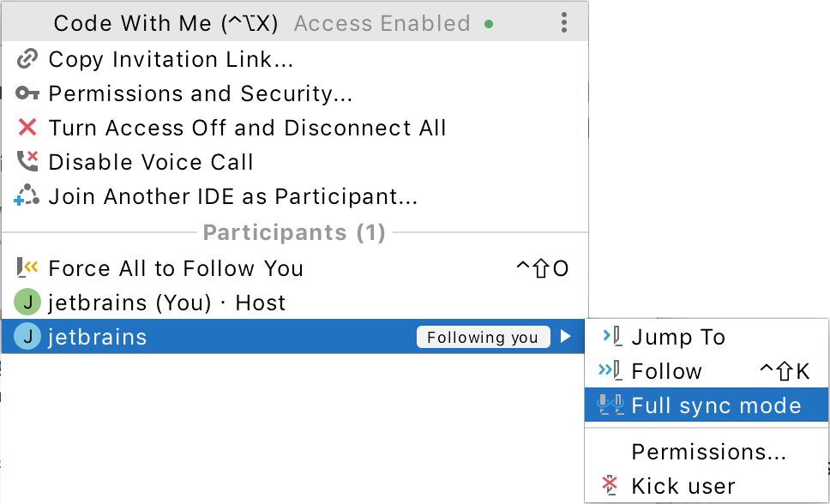Click the Following you badge
830x504 pixels.
coord(483,337)
